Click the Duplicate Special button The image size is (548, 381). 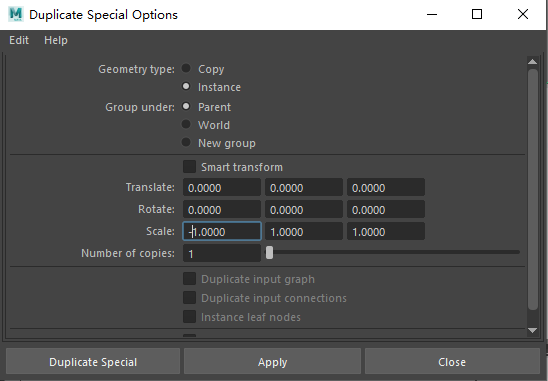click(93, 362)
